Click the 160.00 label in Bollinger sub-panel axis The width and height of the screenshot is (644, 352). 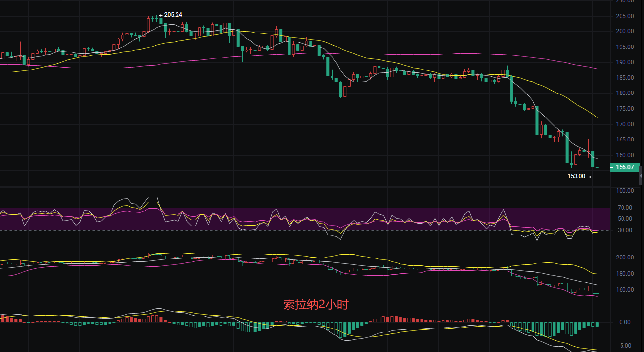(x=625, y=290)
